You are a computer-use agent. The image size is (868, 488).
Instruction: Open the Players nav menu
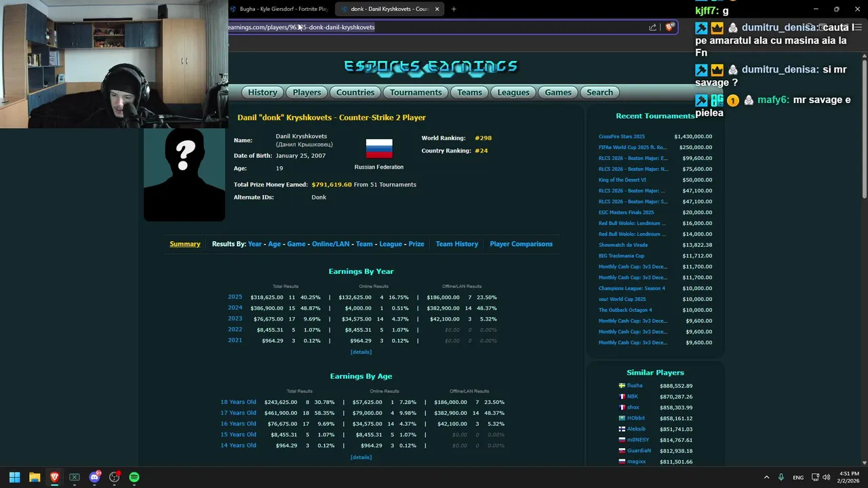(307, 92)
